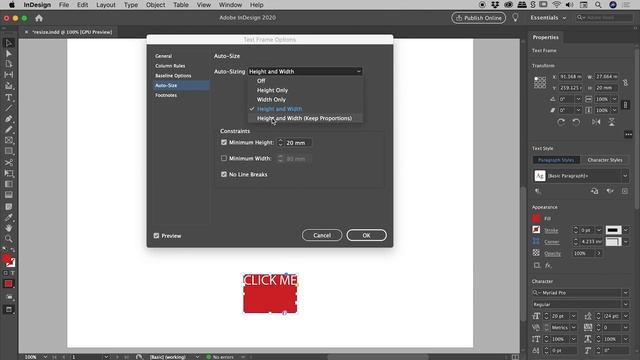Image resolution: width=640 pixels, height=360 pixels.
Task: Click the CLICK ME red text frame
Action: 270,293
